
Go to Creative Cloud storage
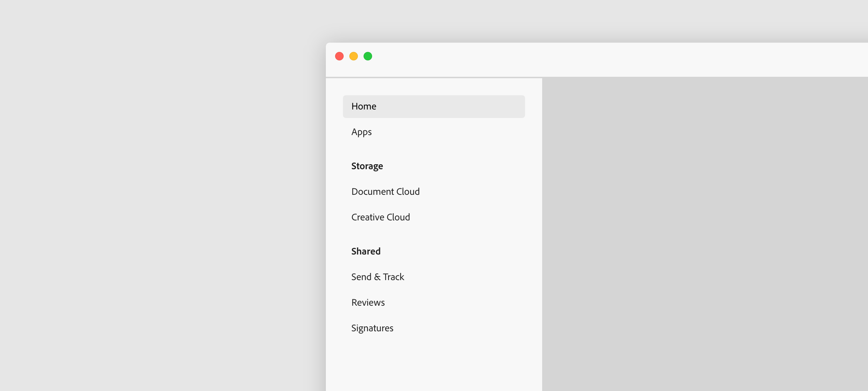380,217
